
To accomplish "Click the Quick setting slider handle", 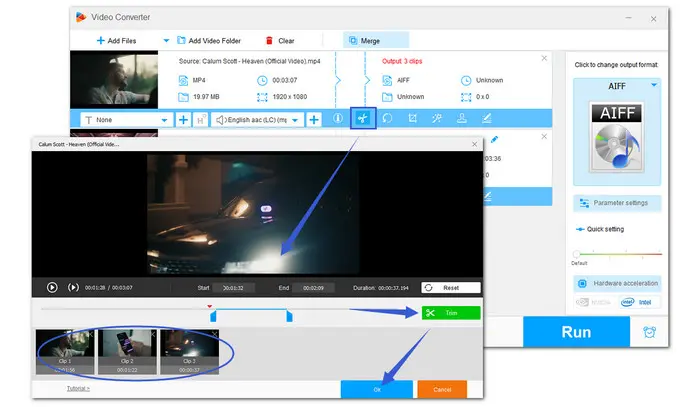I will click(x=576, y=254).
